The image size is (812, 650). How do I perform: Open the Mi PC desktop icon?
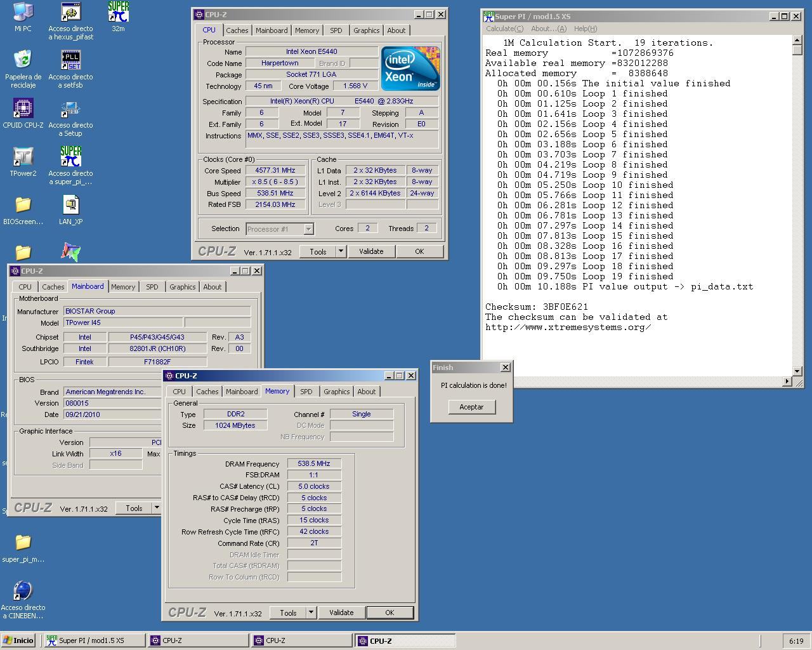[23, 13]
